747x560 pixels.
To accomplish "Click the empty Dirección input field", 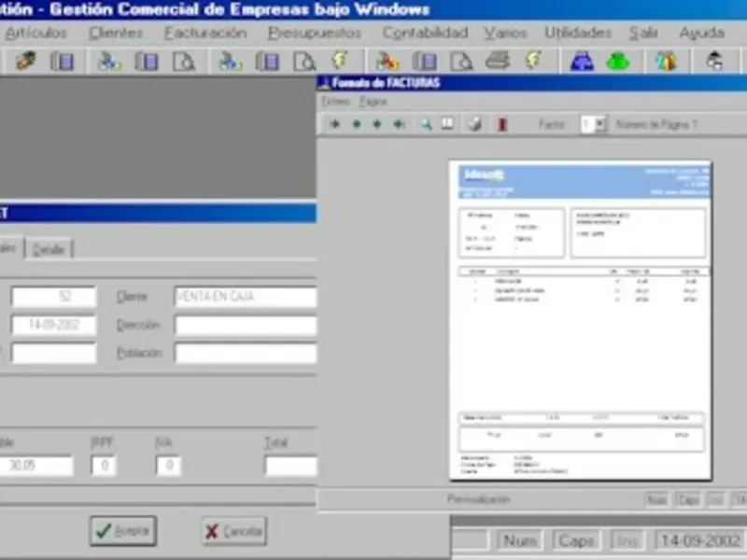I will pos(246,325).
